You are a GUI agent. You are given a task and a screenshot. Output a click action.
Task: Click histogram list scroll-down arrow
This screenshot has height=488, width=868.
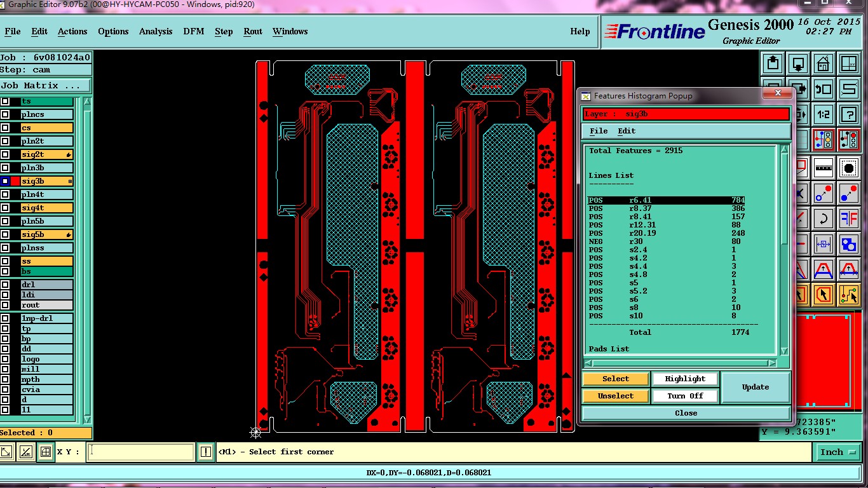(x=784, y=351)
